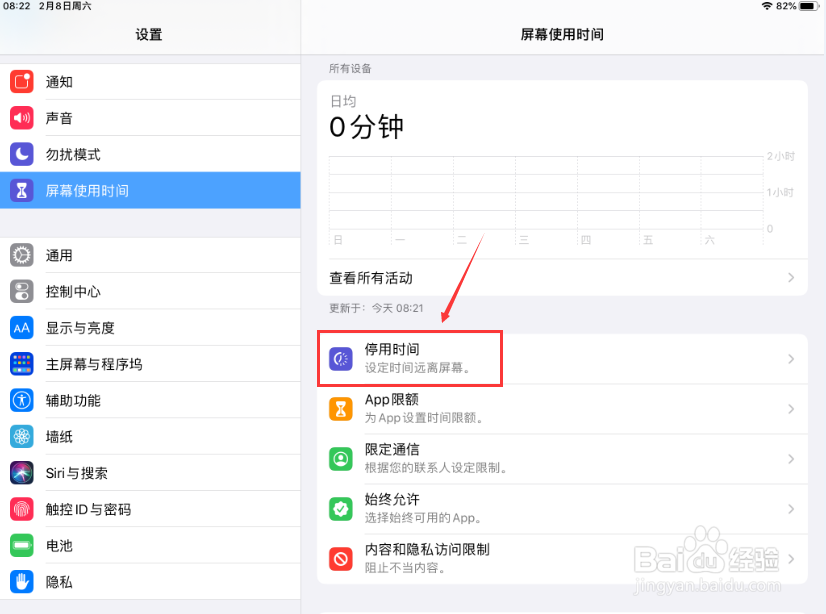Select 通用 in the settings sidebar
Viewport: 826px width, 614px height.
[x=150, y=255]
